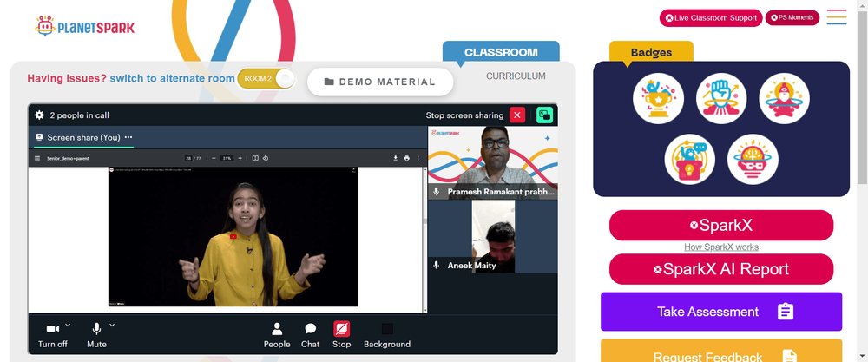Mute the microphone
Viewport: 868px width, 362px height.
click(x=96, y=335)
